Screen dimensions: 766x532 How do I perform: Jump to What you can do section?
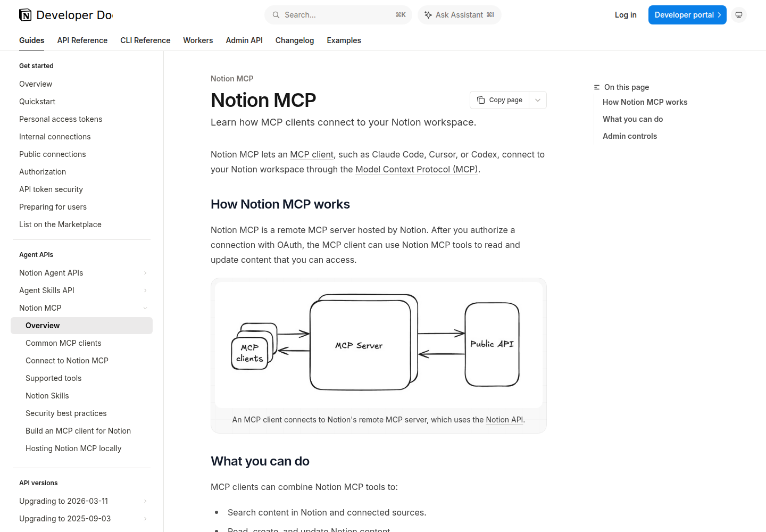click(632, 119)
